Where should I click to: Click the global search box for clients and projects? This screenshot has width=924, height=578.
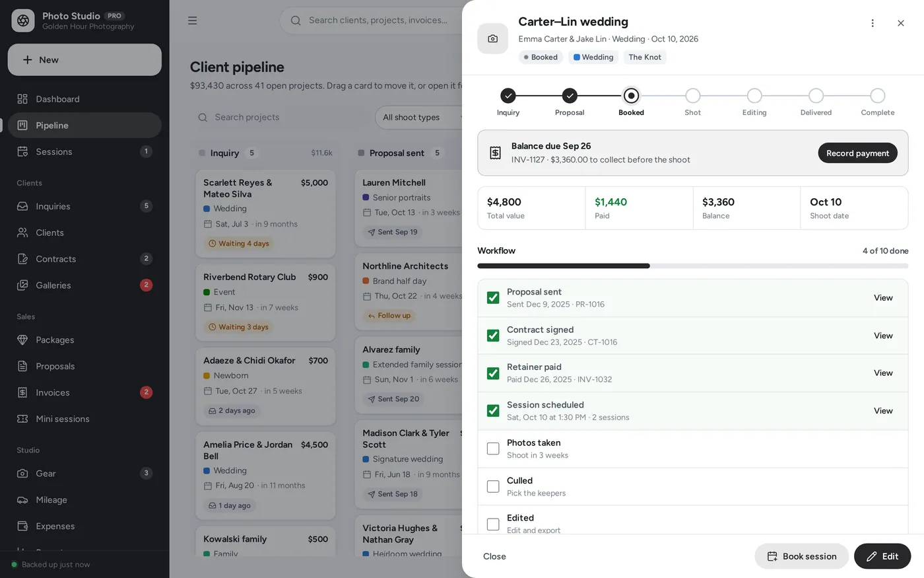coord(372,20)
